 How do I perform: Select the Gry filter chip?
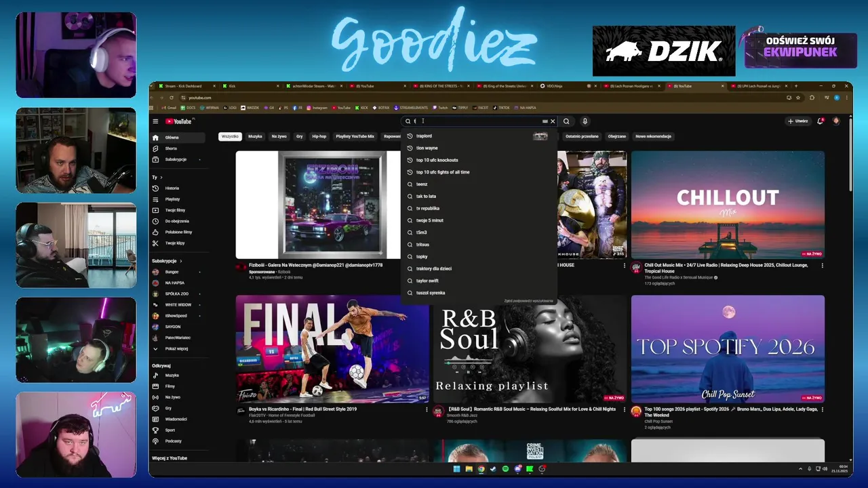pos(300,136)
